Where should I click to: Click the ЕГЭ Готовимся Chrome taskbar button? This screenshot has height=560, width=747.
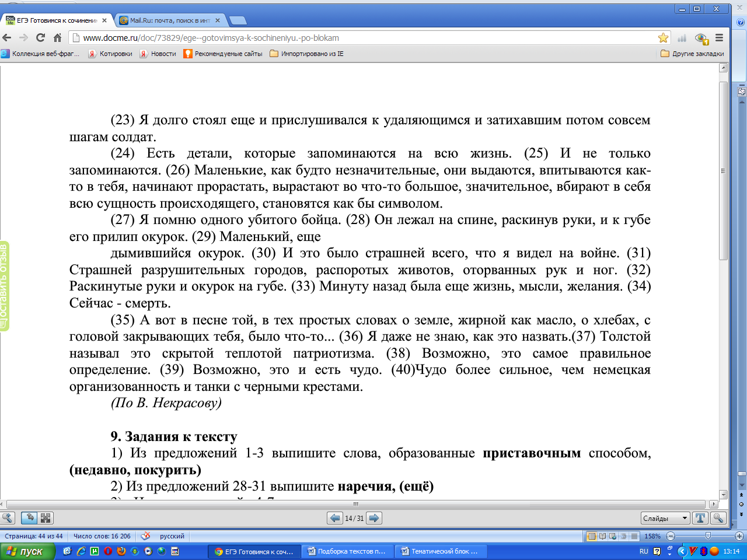[x=255, y=551]
